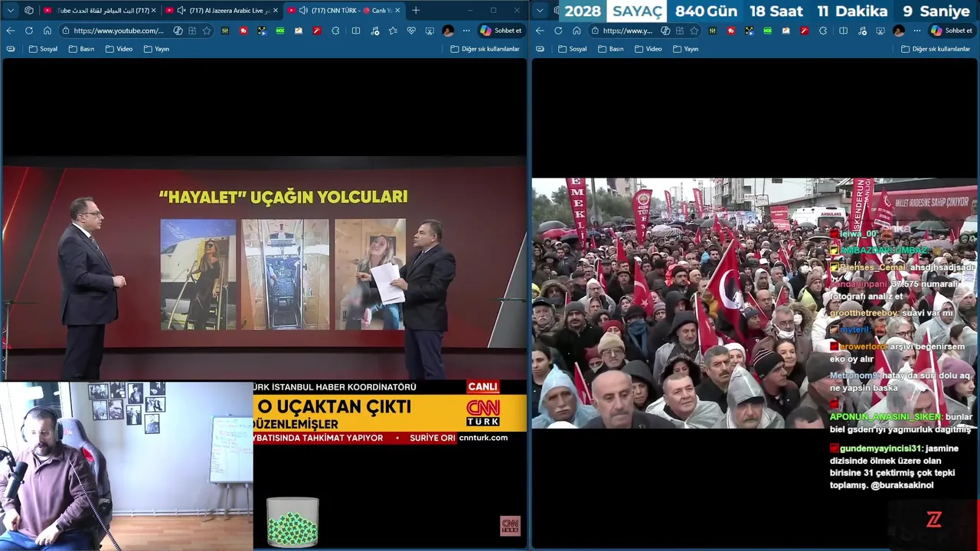The height and width of the screenshot is (551, 980).
Task: Toggle split screen in right browser window
Action: coord(843,31)
